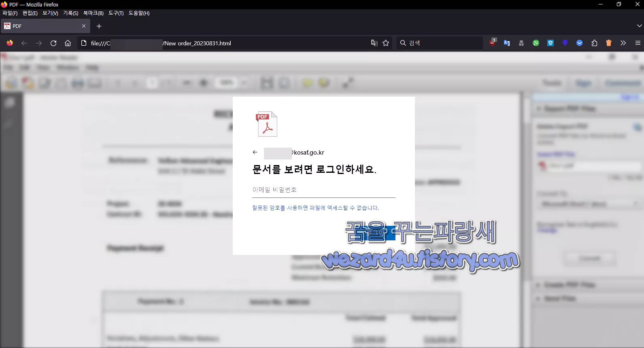The image size is (644, 348).
Task: Open the 편집(E) menu
Action: pos(30,13)
